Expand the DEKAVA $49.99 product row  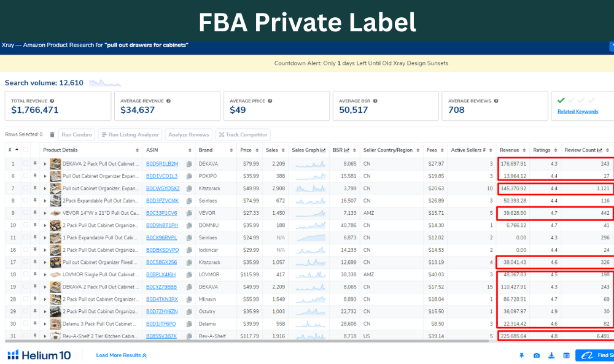point(45,287)
